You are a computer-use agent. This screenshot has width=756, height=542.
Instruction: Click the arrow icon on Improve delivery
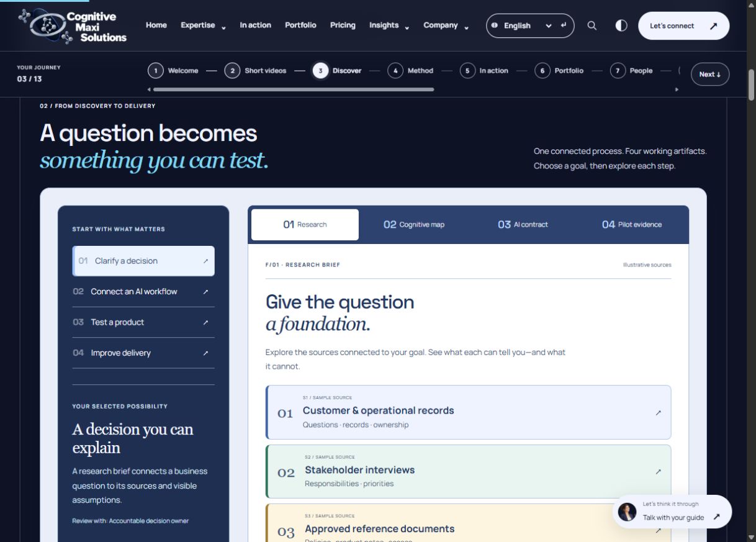[x=205, y=353]
